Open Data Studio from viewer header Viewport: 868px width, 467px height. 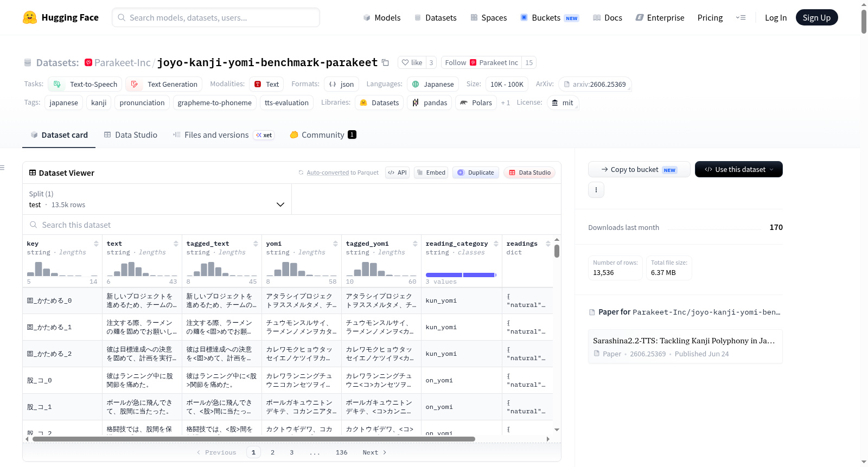click(x=529, y=172)
